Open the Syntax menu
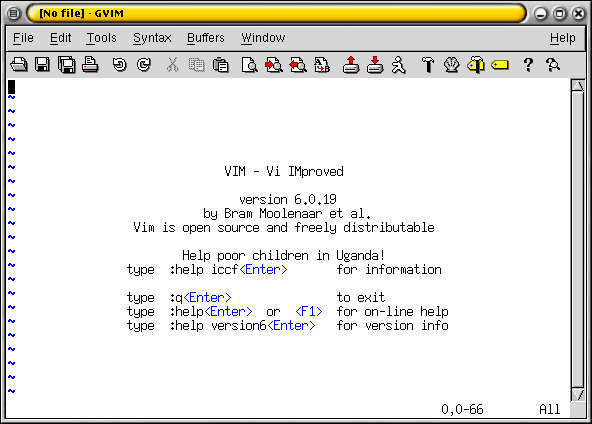 (x=152, y=38)
